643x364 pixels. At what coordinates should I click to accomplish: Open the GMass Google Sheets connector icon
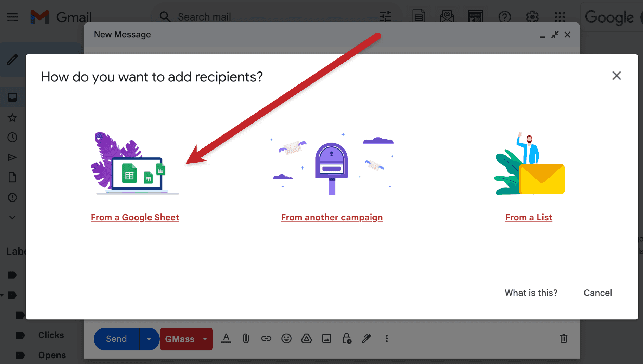point(419,16)
